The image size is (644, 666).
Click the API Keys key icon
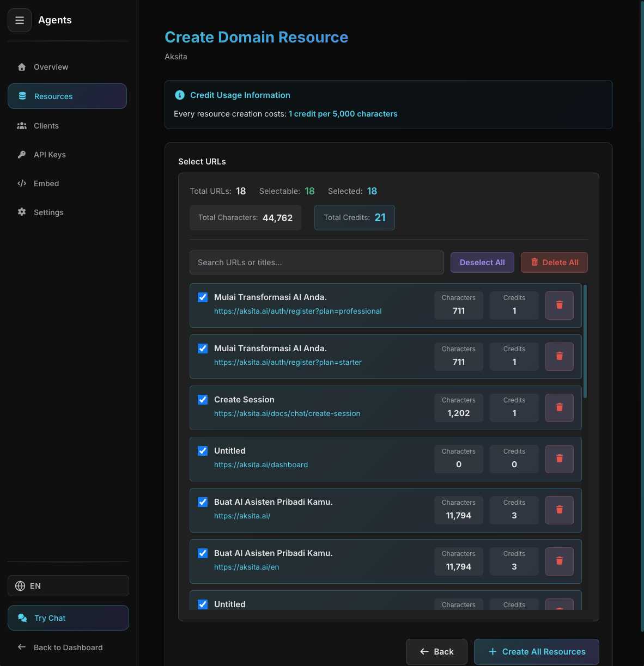pyautogui.click(x=22, y=154)
